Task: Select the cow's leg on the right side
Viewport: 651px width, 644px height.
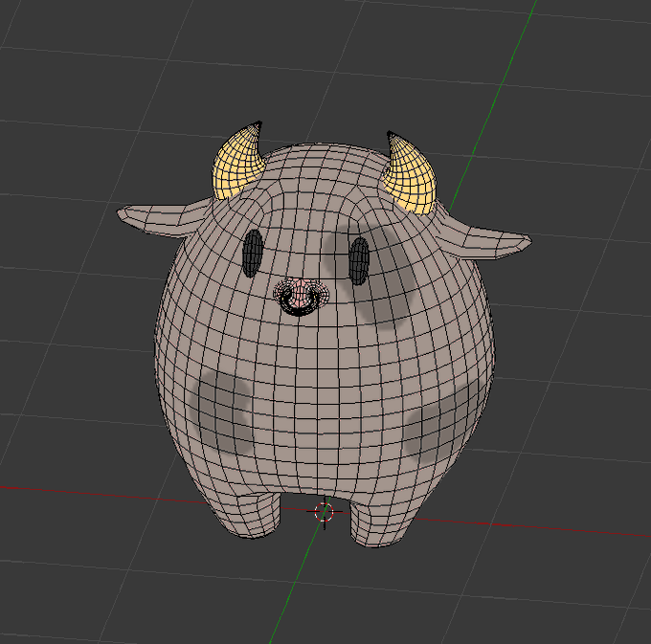Action: pyautogui.click(x=380, y=522)
